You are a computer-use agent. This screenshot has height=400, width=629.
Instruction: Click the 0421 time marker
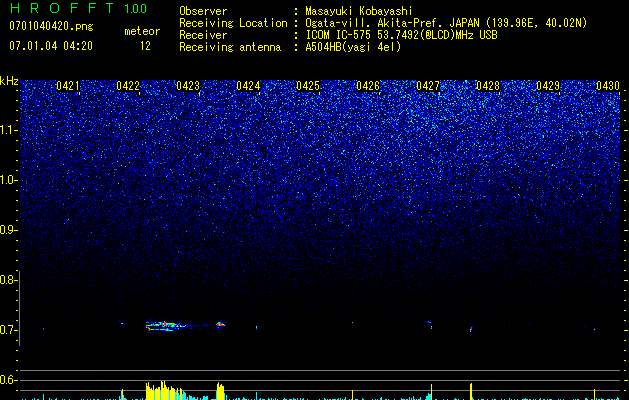point(68,86)
